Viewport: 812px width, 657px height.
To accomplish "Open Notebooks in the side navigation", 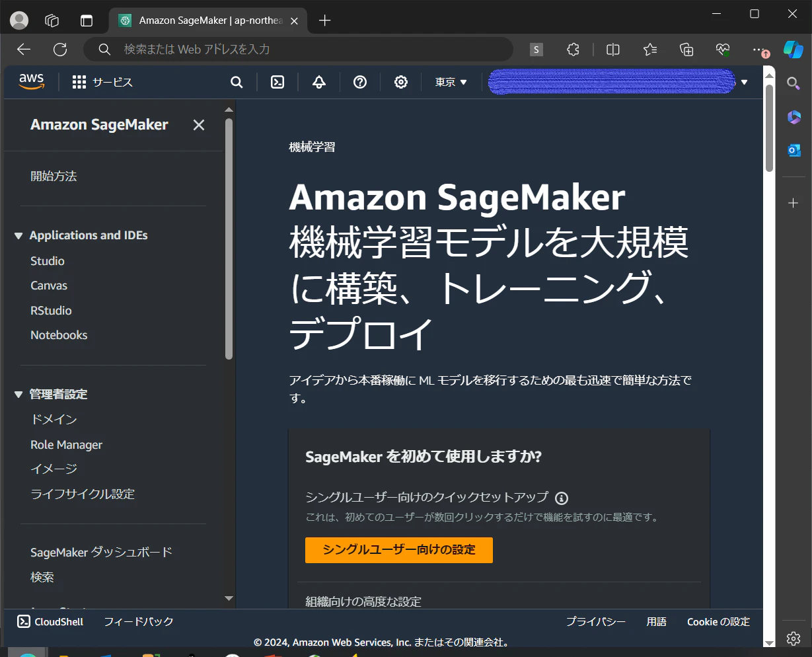I will [59, 335].
